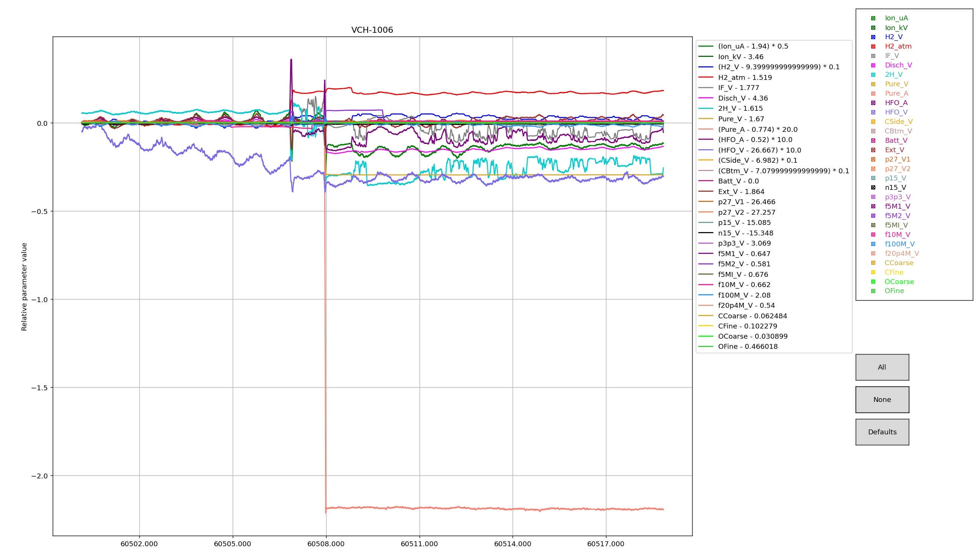Viewport: 980px width, 550px height.
Task: Click the Relative parameter value axis label
Action: (24, 287)
